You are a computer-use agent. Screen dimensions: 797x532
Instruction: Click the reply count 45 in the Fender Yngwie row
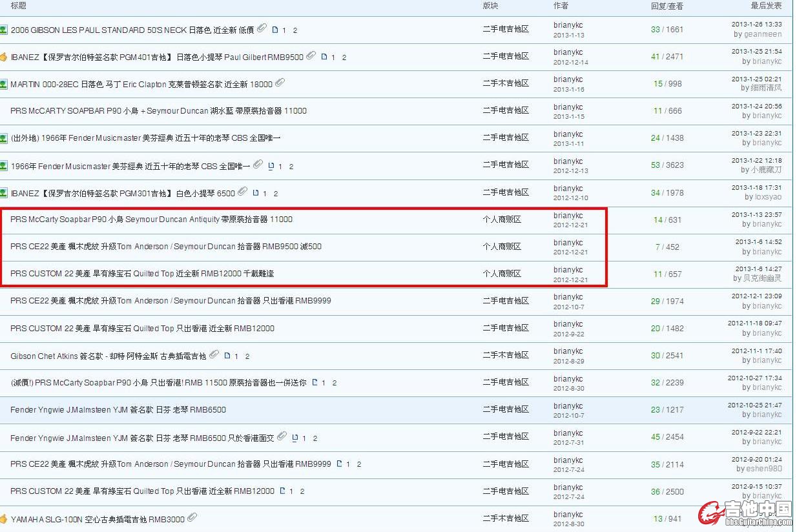(656, 437)
